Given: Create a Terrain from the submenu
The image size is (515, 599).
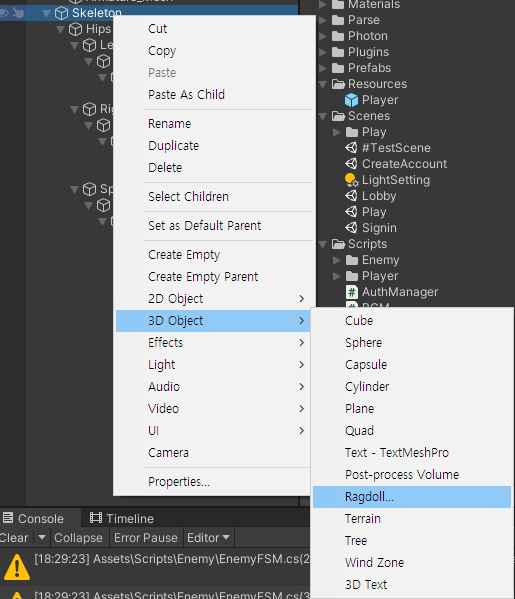Looking at the screenshot, I should pyautogui.click(x=412, y=519).
